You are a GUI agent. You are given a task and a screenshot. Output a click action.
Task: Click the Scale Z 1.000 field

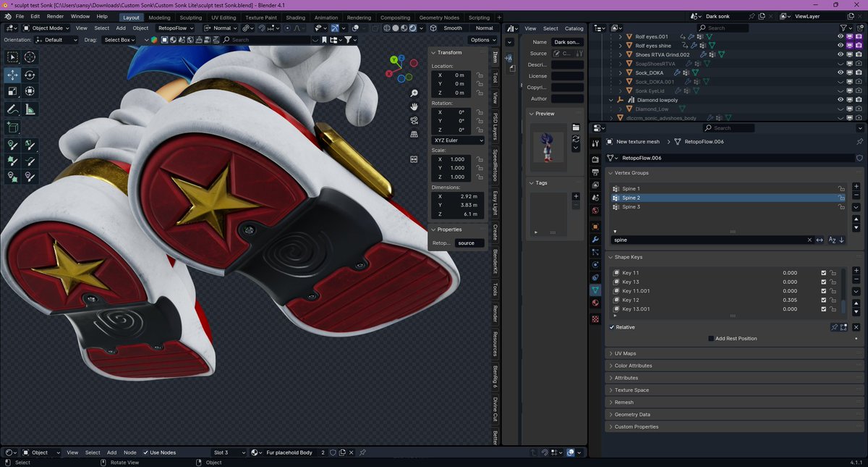453,177
